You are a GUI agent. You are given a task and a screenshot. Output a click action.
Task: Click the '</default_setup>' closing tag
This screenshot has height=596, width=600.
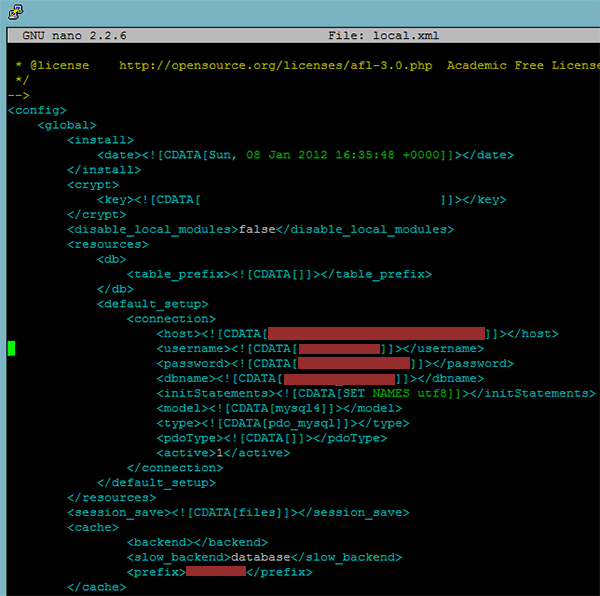coord(157,483)
